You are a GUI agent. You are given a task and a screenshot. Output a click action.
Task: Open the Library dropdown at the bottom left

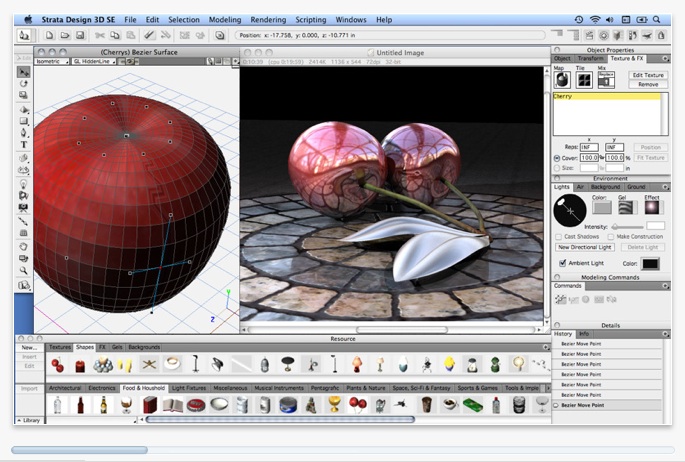pyautogui.click(x=30, y=420)
